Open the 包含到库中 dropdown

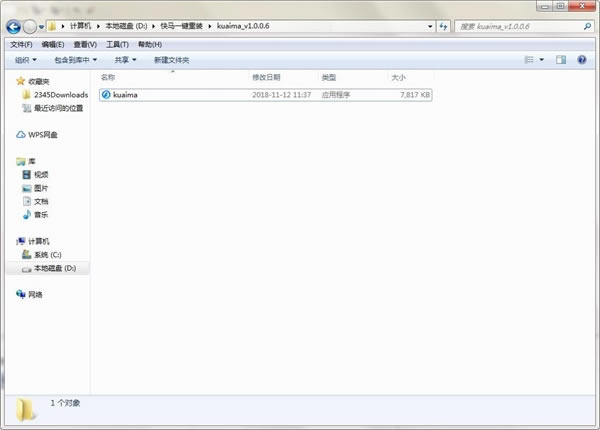click(x=75, y=60)
